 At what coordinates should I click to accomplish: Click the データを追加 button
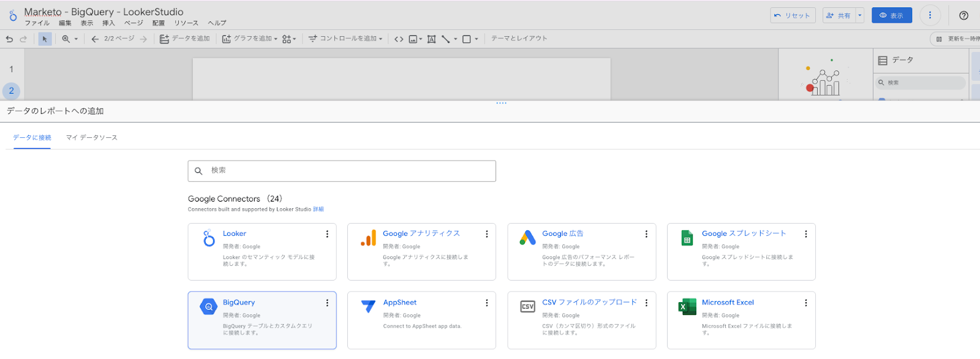click(184, 39)
